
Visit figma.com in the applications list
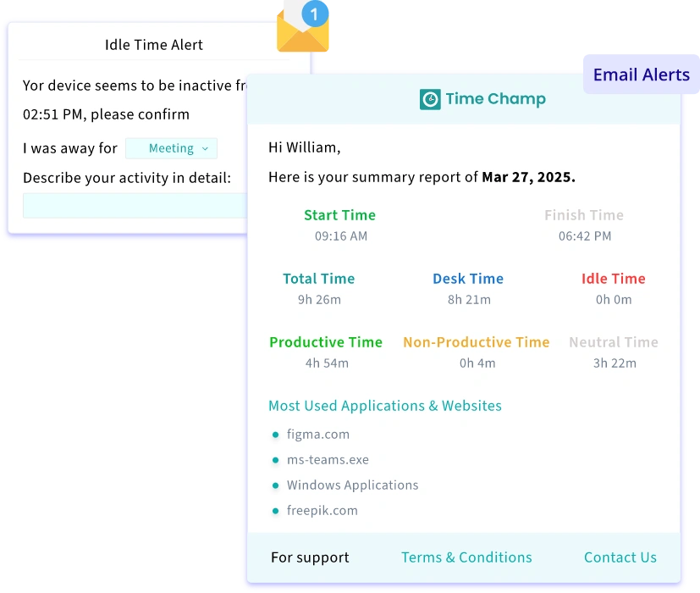pos(318,434)
